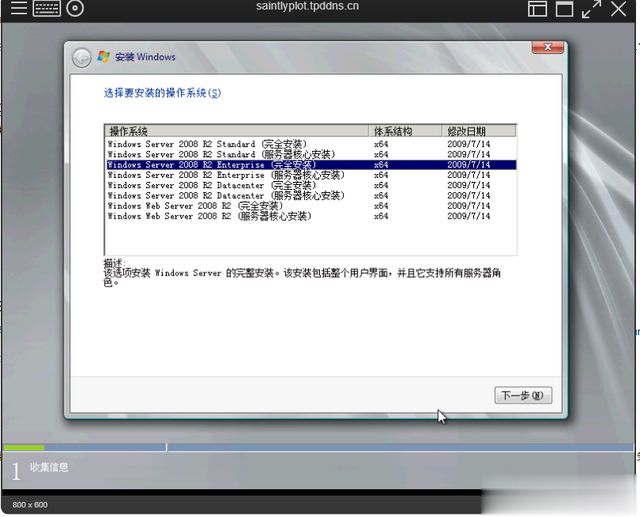Click the x64 cell in the Web Server 完全安装 row

[381, 206]
